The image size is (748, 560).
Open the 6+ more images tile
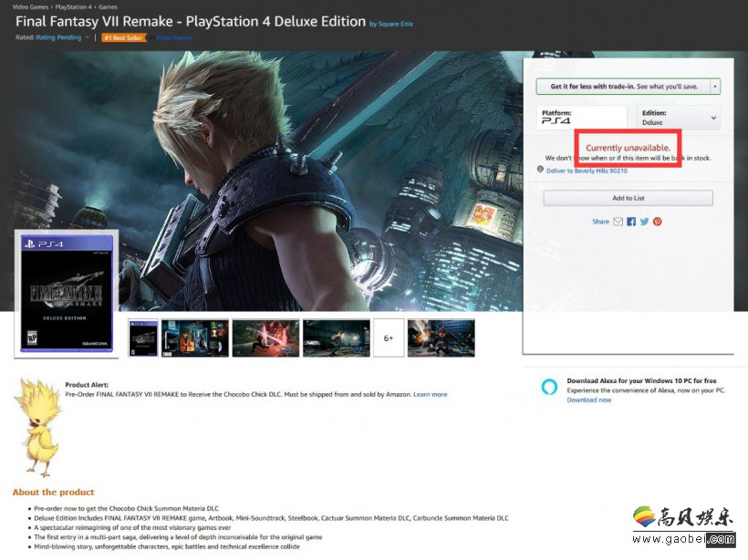tap(389, 338)
